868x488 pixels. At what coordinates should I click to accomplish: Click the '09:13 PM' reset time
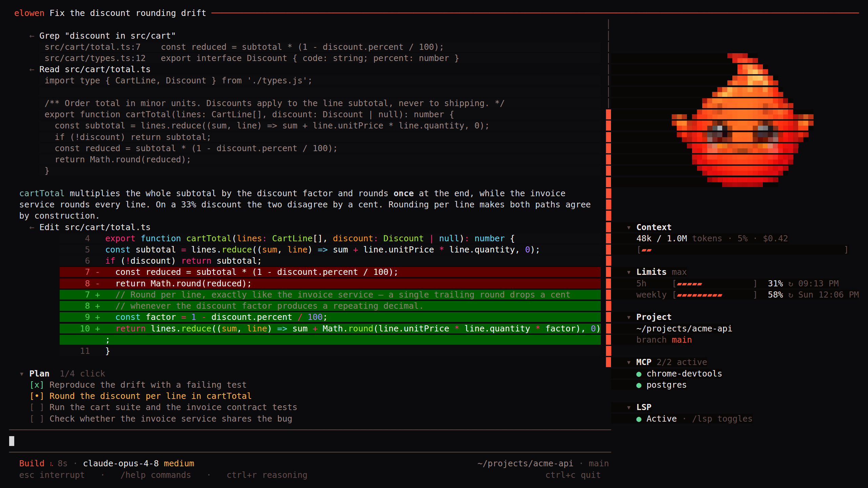818,284
